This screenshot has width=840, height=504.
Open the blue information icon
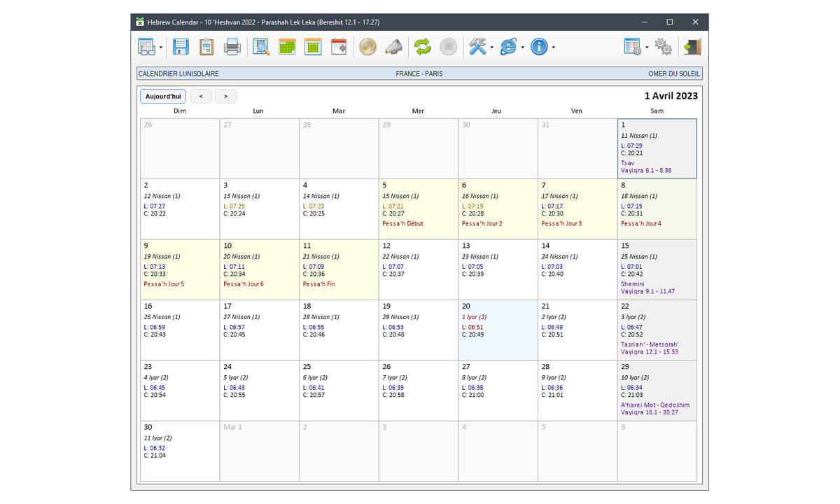tap(539, 47)
